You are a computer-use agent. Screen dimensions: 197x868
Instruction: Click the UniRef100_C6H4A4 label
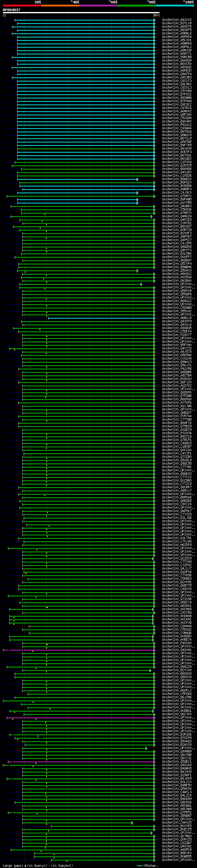(x=177, y=626)
